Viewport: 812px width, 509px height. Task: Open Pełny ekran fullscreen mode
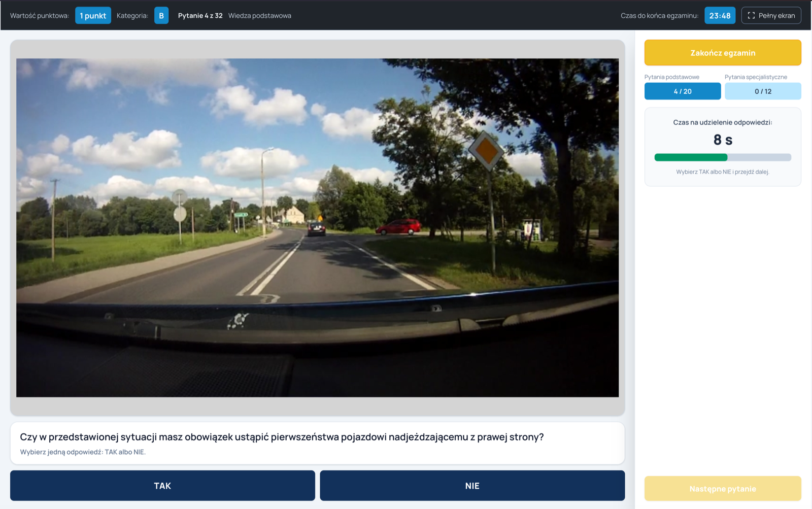(x=771, y=15)
